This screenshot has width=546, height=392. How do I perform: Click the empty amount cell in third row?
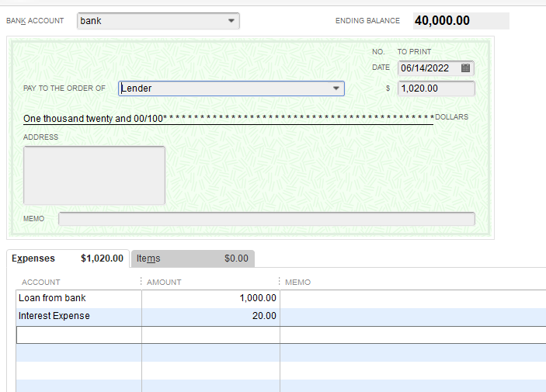click(210, 335)
